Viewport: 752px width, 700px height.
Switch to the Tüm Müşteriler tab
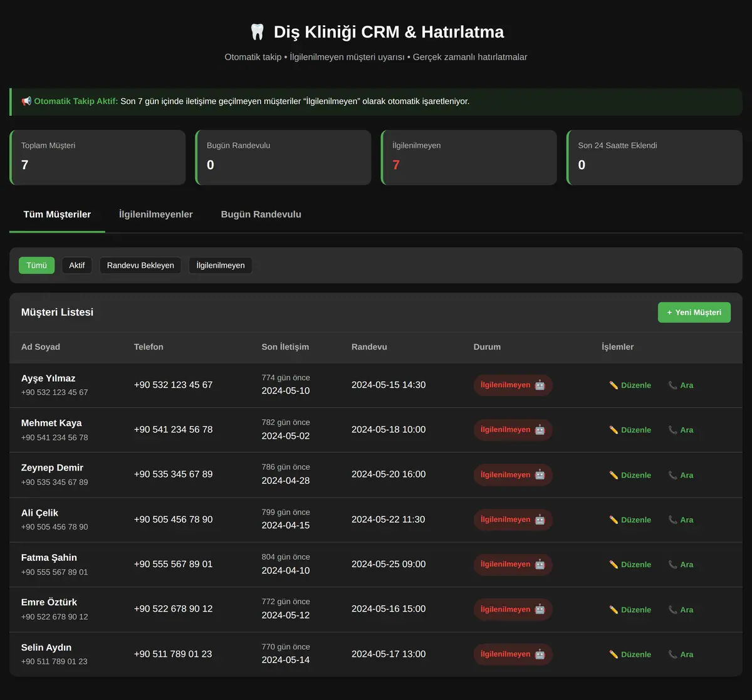click(57, 214)
